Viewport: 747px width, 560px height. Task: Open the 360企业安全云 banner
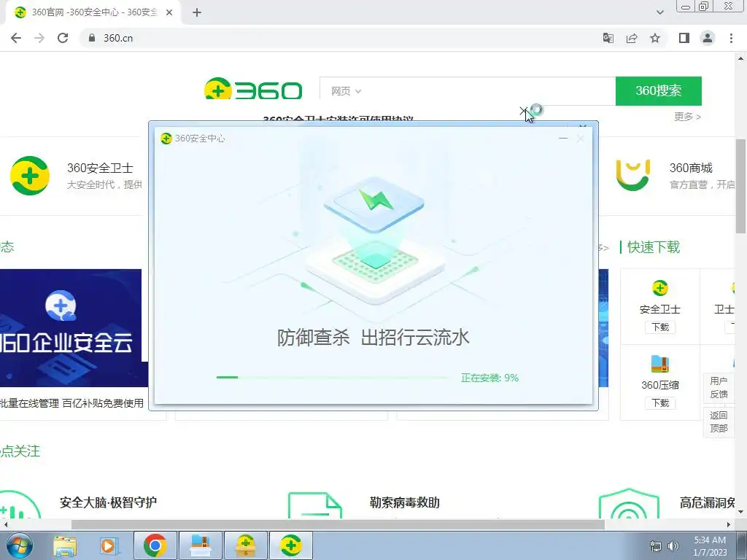pos(71,328)
